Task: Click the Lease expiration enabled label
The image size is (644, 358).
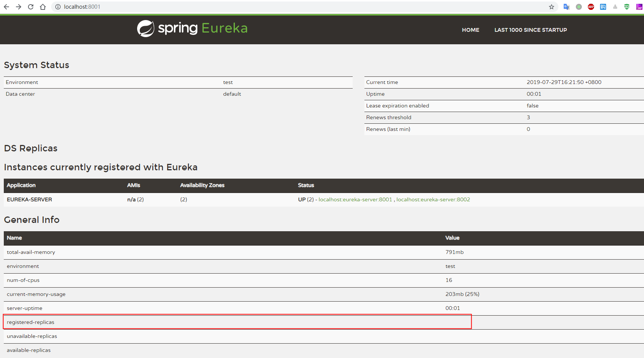Action: pos(397,106)
